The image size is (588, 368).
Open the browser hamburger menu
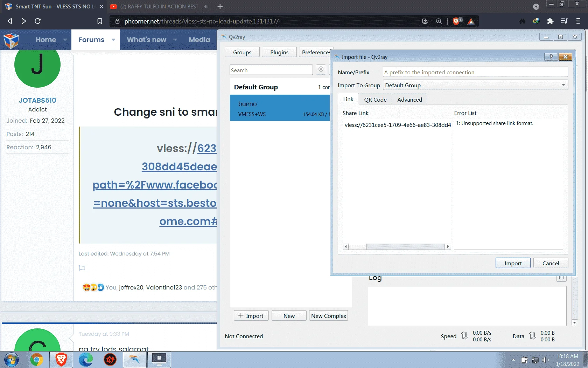point(578,21)
